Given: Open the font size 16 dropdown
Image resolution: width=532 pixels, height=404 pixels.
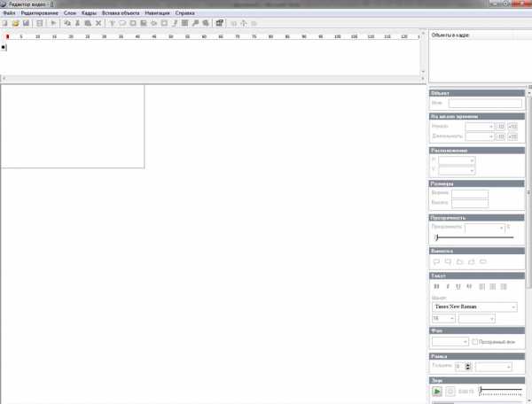Looking at the screenshot, I should [x=443, y=319].
